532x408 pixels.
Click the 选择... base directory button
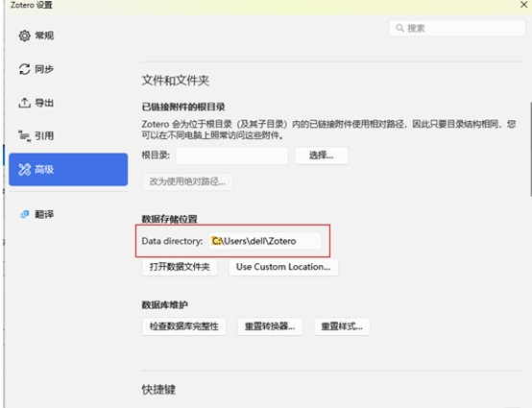pyautogui.click(x=322, y=156)
